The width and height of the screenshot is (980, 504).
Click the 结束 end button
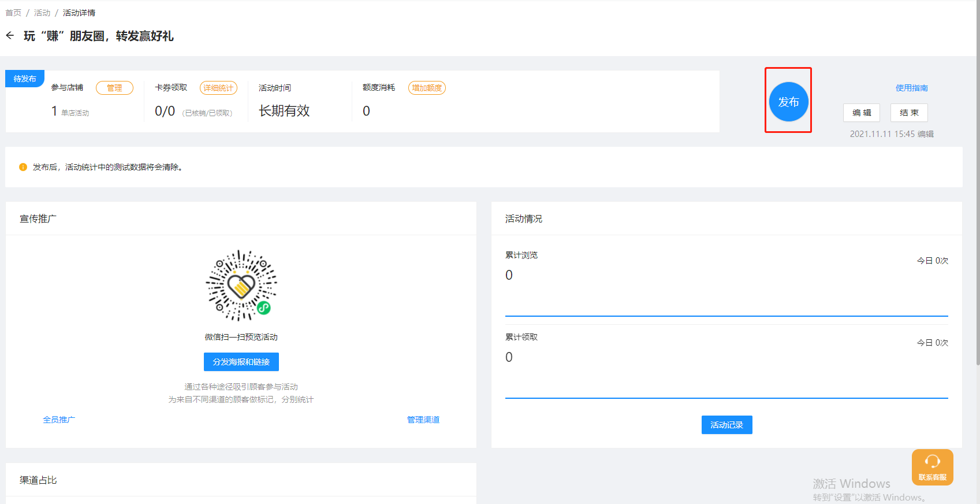click(909, 113)
